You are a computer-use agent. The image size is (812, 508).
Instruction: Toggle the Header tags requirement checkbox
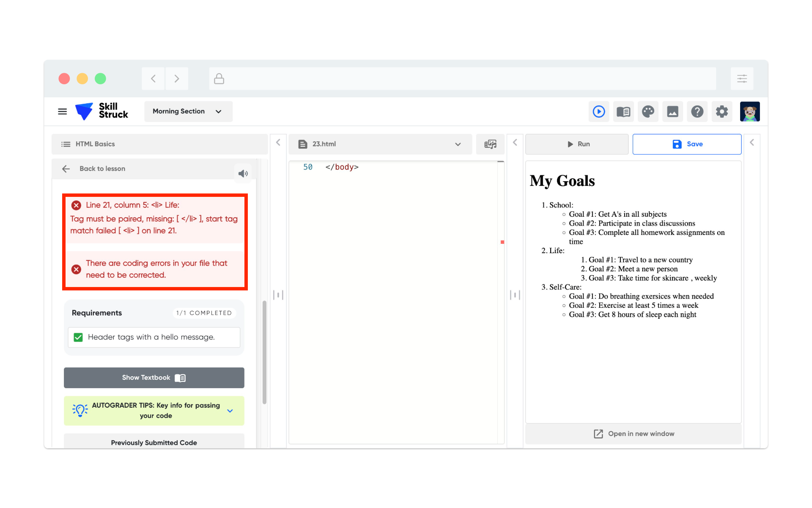click(x=78, y=337)
